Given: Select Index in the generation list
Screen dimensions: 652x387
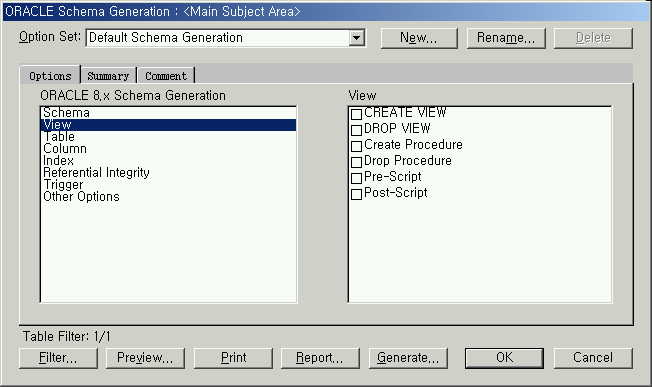Looking at the screenshot, I should point(168,160).
